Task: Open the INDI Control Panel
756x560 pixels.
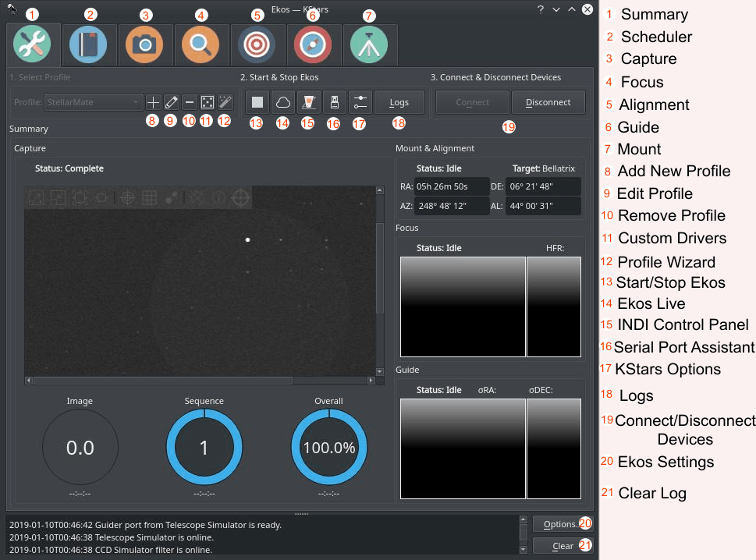Action: click(x=308, y=102)
